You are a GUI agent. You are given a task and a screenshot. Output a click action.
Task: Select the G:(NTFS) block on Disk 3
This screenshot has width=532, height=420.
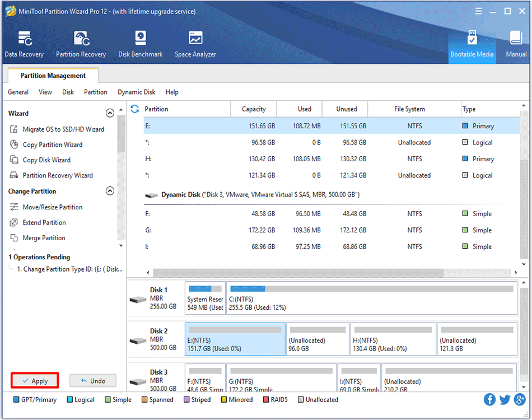click(281, 378)
